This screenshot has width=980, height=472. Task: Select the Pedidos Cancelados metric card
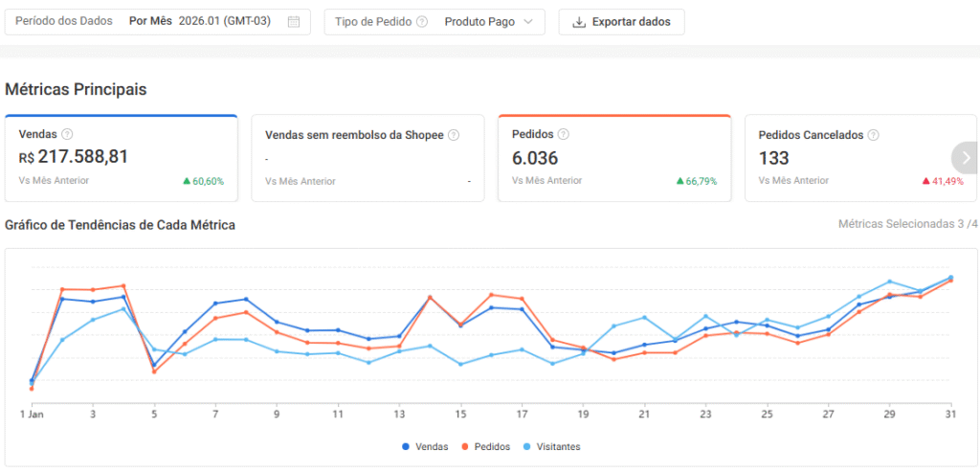point(846,159)
